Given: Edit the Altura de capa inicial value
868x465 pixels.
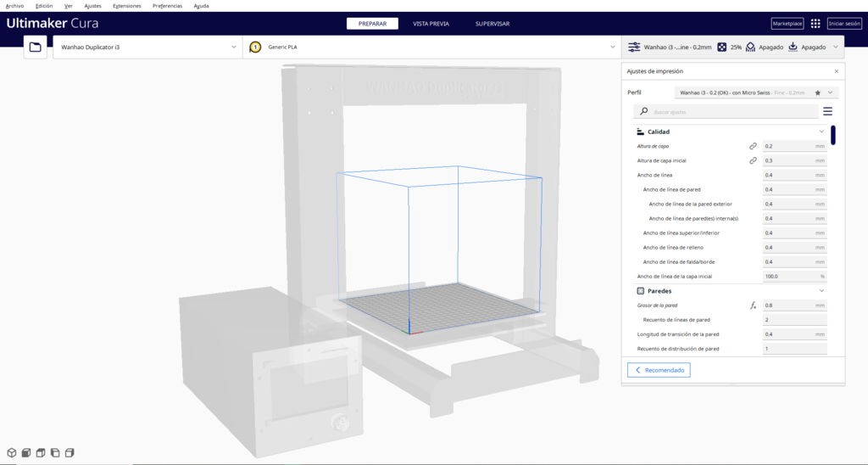Looking at the screenshot, I should pyautogui.click(x=794, y=160).
